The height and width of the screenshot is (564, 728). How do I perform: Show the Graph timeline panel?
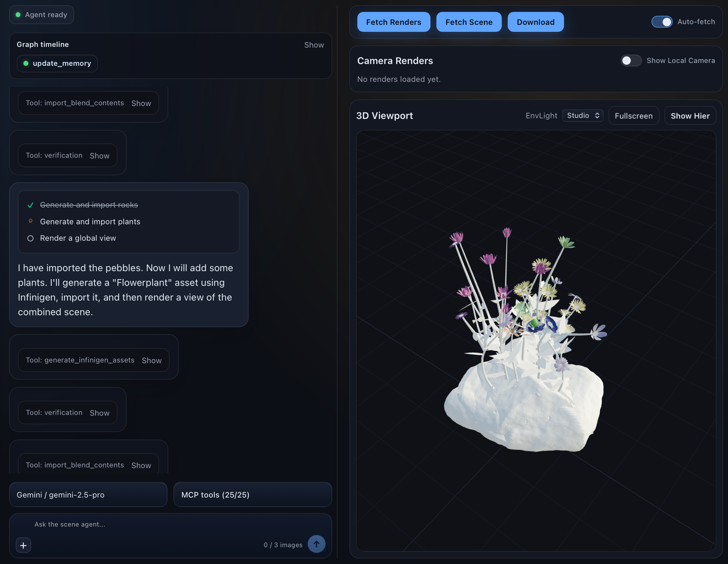[314, 45]
